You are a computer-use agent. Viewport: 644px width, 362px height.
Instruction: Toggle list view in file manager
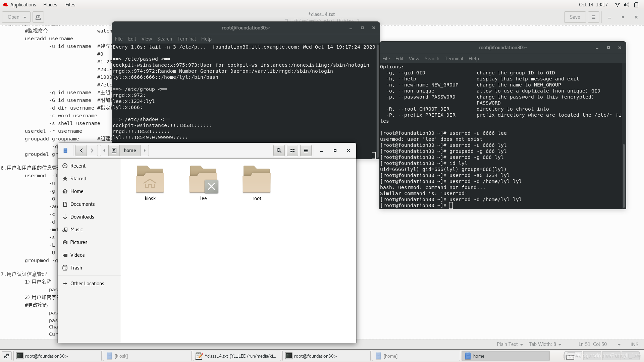click(292, 150)
